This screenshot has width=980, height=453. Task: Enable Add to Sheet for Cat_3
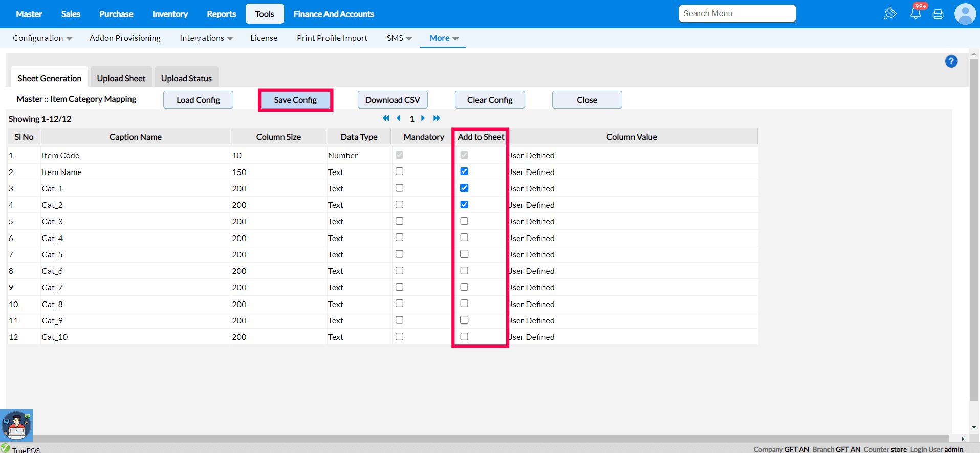pos(464,221)
